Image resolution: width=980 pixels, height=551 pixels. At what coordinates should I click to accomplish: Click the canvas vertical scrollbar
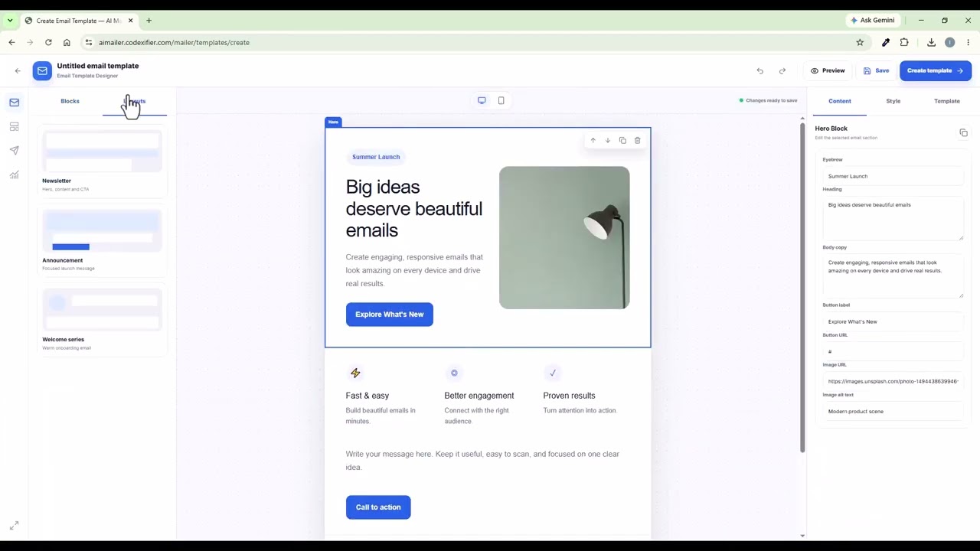[802, 286]
